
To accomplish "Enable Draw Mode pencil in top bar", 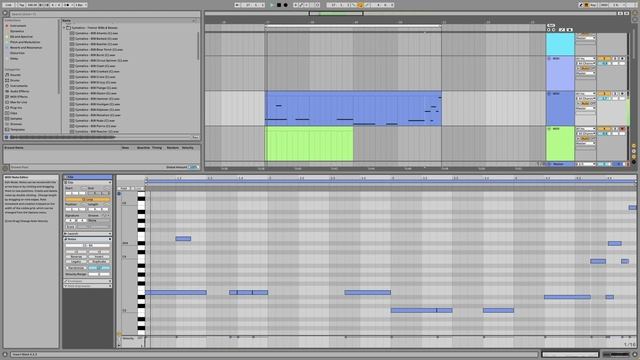I will [x=581, y=5].
